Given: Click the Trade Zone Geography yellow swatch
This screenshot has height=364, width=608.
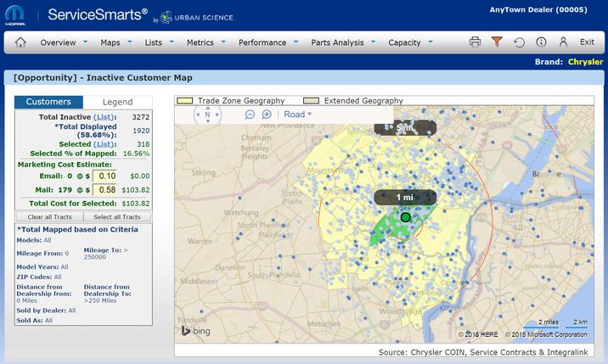Looking at the screenshot, I should coord(184,100).
